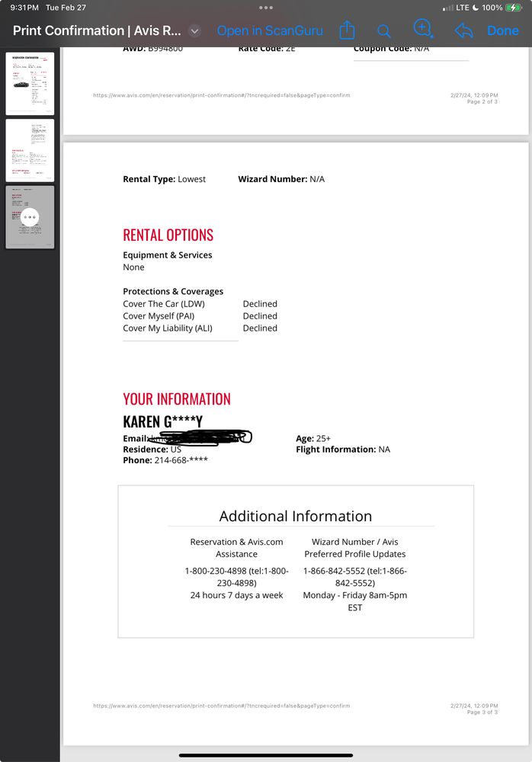
Task: Open the options ellipsis on third thumbnail
Action: click(30, 216)
